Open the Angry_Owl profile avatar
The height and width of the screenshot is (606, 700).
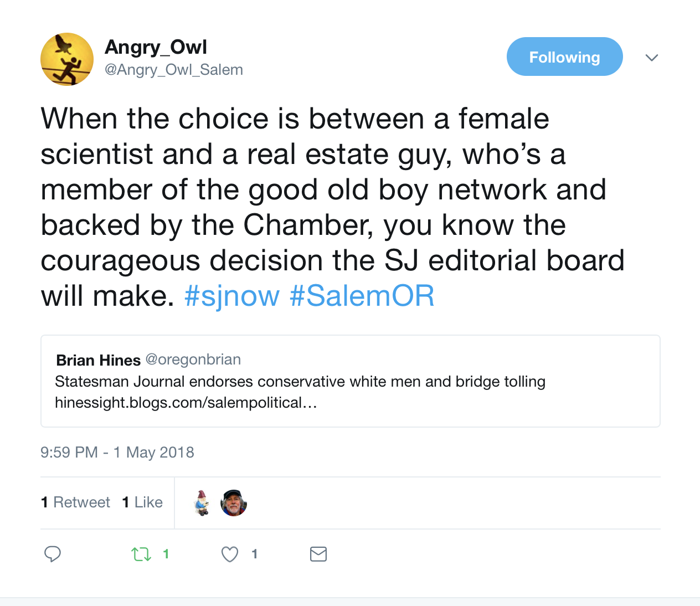pyautogui.click(x=67, y=59)
